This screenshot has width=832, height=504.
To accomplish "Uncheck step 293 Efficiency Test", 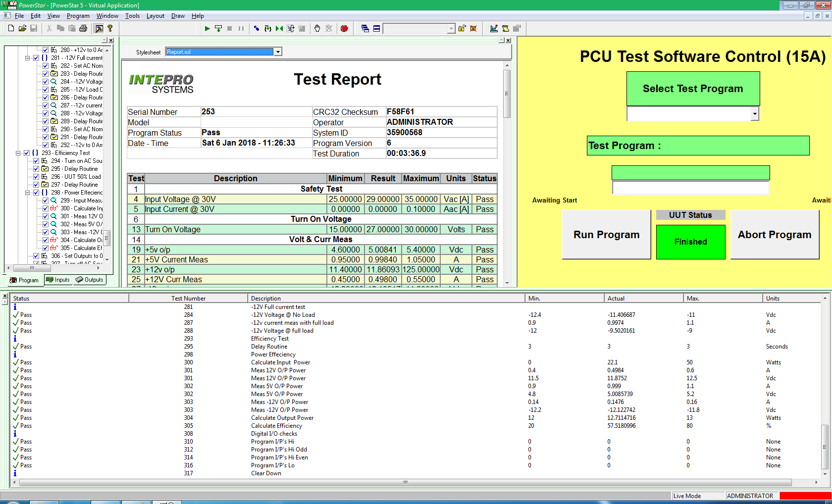I will [26, 153].
